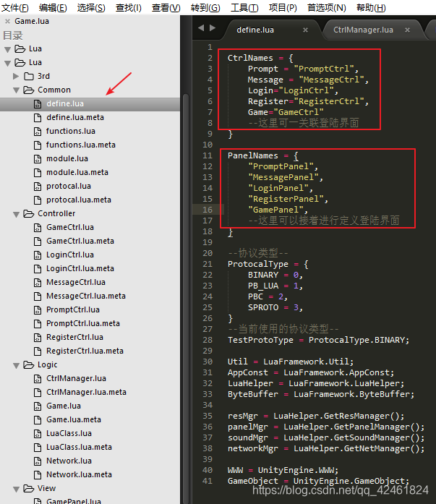
Task: Switch to the CtrlManager.lua tab
Action: (x=363, y=30)
